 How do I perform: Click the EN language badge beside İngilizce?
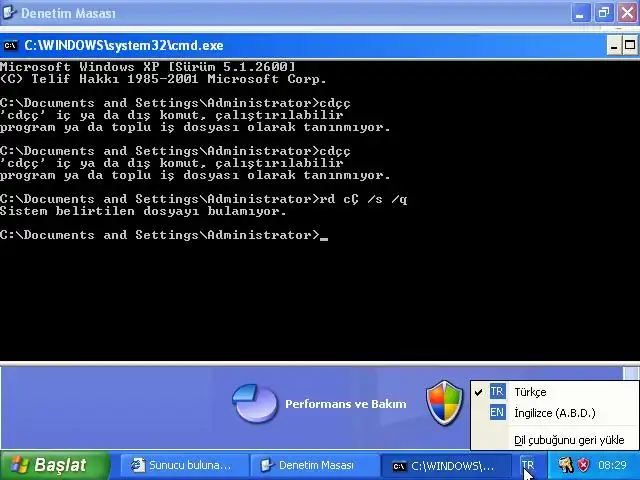(497, 413)
